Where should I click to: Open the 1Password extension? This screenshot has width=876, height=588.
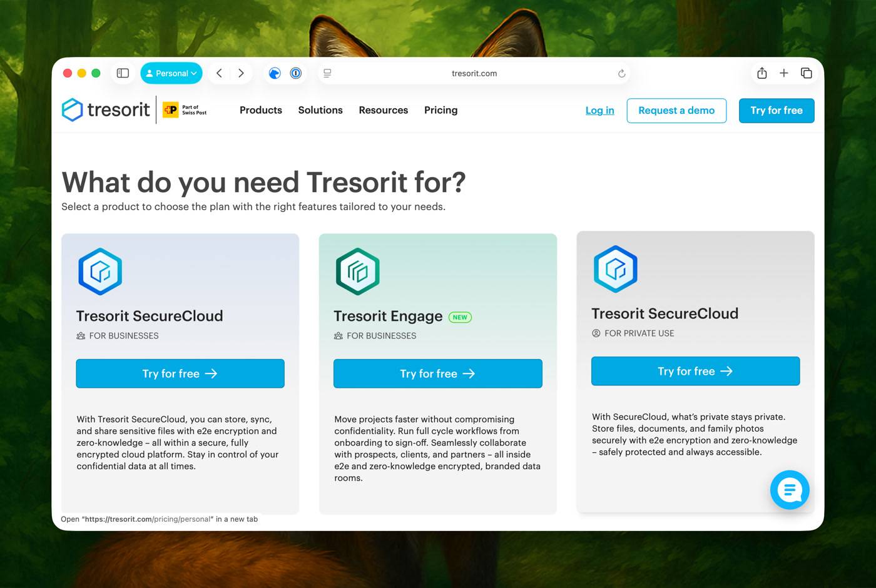point(296,73)
